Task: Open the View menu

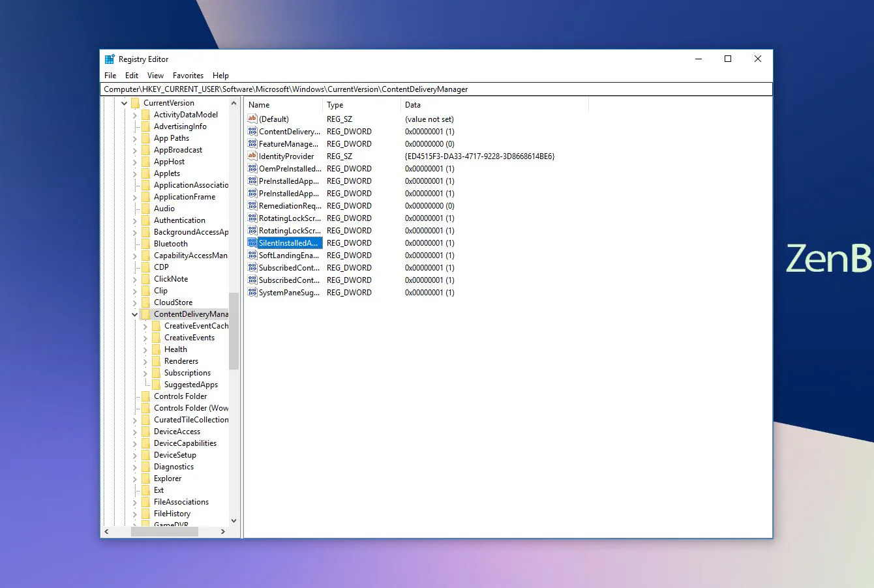Action: 155,76
